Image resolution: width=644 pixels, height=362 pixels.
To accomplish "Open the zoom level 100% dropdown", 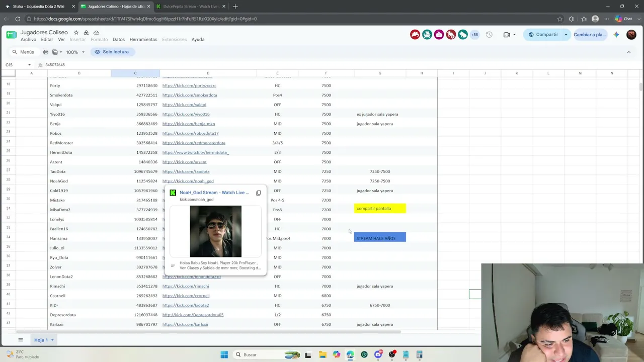I will [x=75, y=52].
